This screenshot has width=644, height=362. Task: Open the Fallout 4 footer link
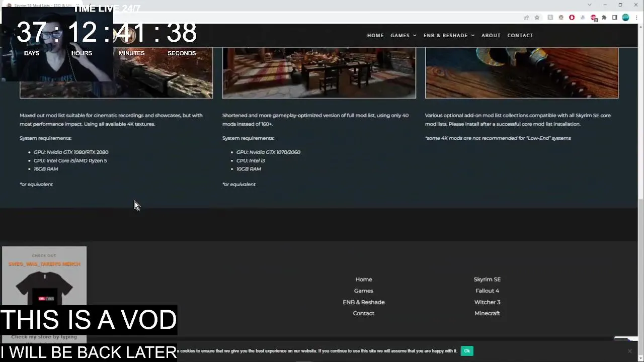pos(487,291)
